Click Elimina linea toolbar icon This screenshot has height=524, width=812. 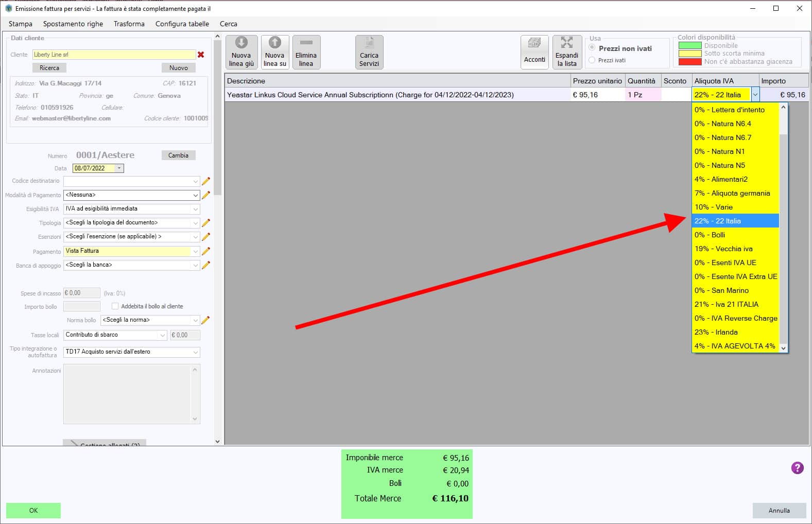(x=306, y=52)
